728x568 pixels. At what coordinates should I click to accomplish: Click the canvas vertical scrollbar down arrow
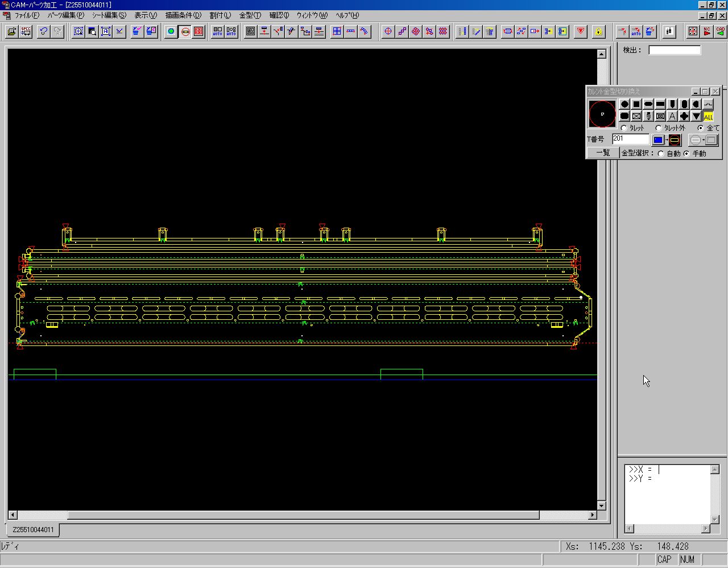pos(602,505)
